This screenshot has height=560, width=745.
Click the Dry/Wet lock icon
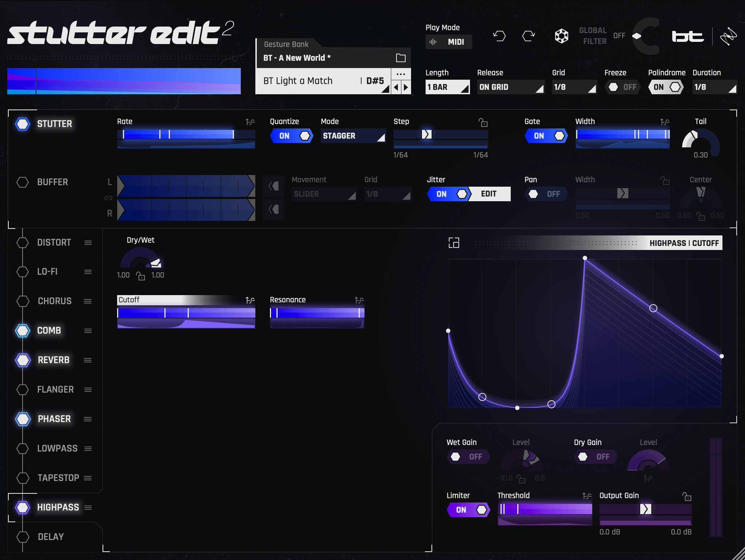coord(140,276)
